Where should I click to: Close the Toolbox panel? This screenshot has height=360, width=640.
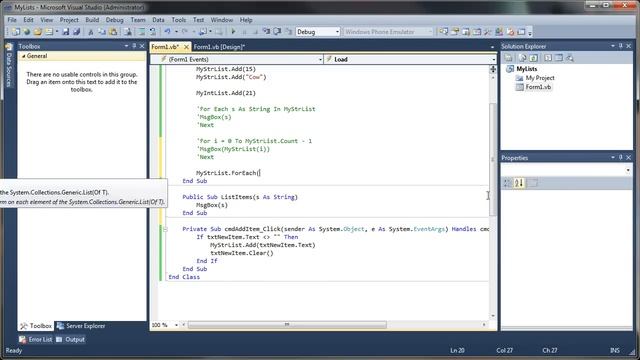coord(142,46)
